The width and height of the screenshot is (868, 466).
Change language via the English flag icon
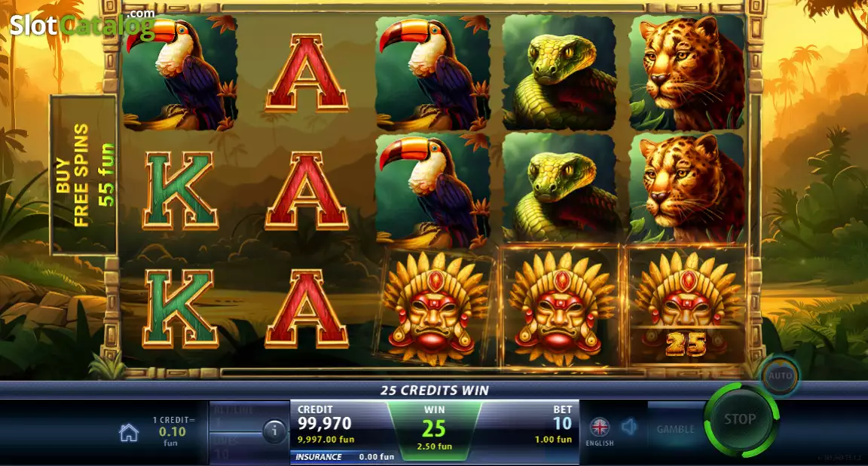click(600, 428)
